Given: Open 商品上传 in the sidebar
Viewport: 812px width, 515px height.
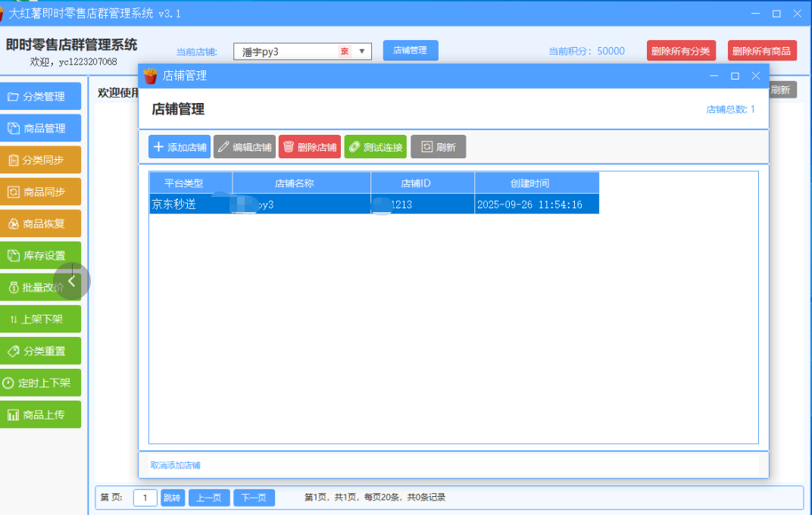Looking at the screenshot, I should (x=40, y=414).
